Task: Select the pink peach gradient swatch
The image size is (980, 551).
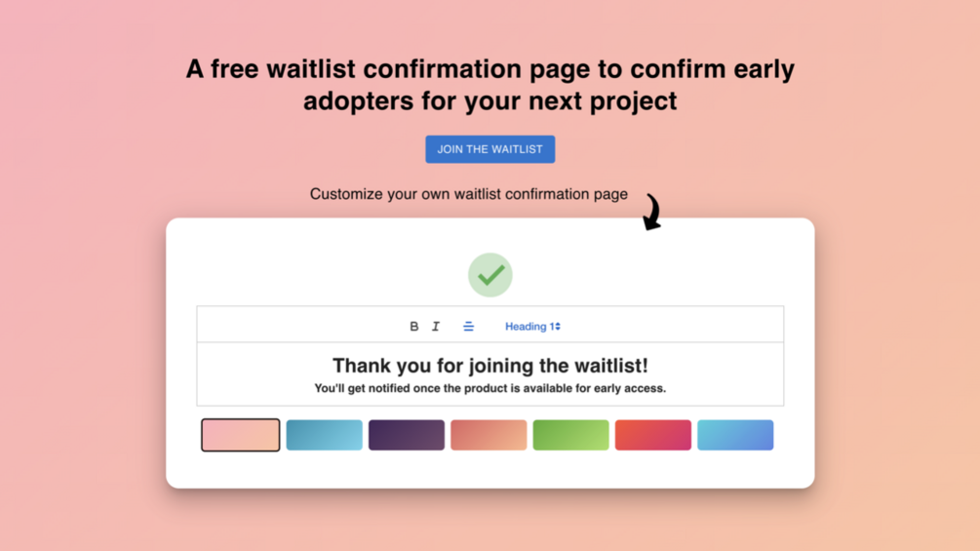Action: point(241,435)
